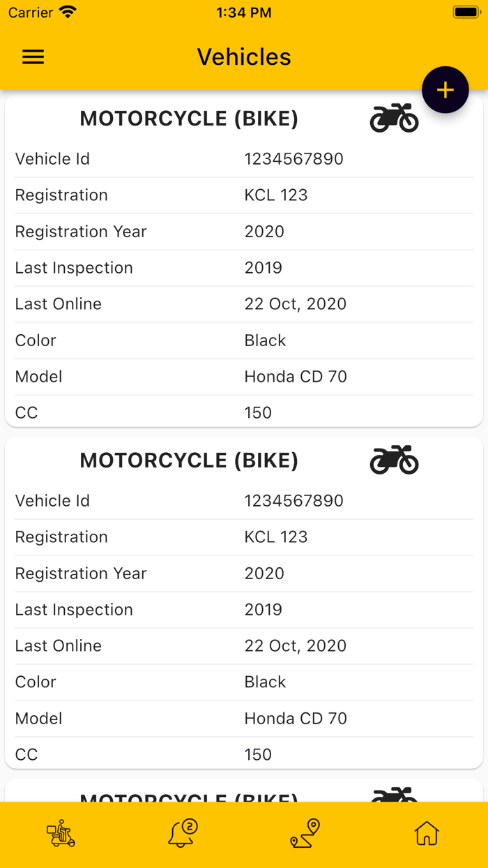488x868 pixels.
Task: Click the motorcycle icon on the second vehicle card
Action: tap(394, 460)
